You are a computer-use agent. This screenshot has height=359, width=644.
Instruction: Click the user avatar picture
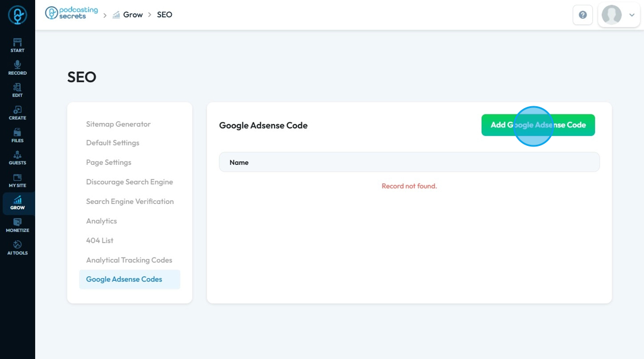(x=611, y=15)
